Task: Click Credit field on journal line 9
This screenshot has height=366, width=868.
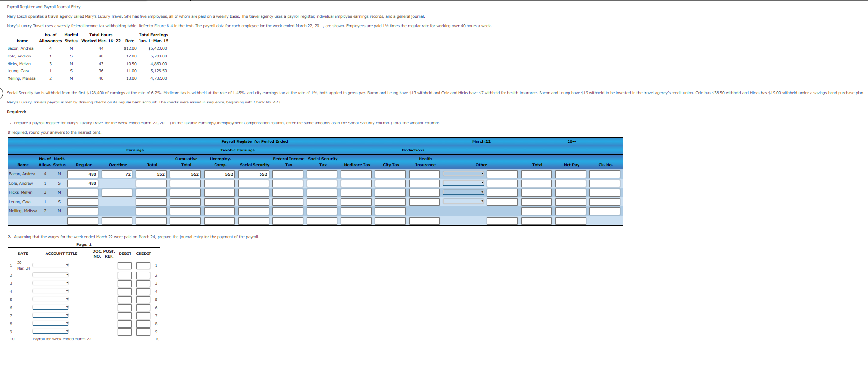Action: 143,332
